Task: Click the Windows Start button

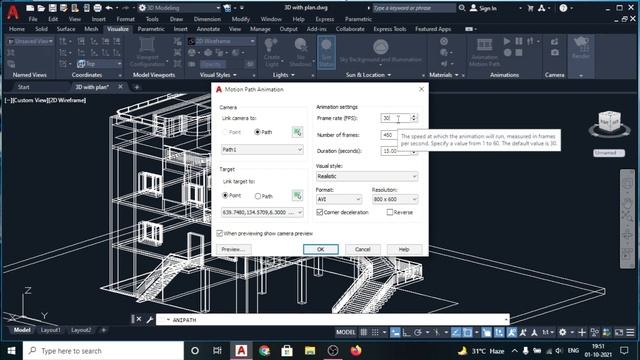Action: [11, 351]
